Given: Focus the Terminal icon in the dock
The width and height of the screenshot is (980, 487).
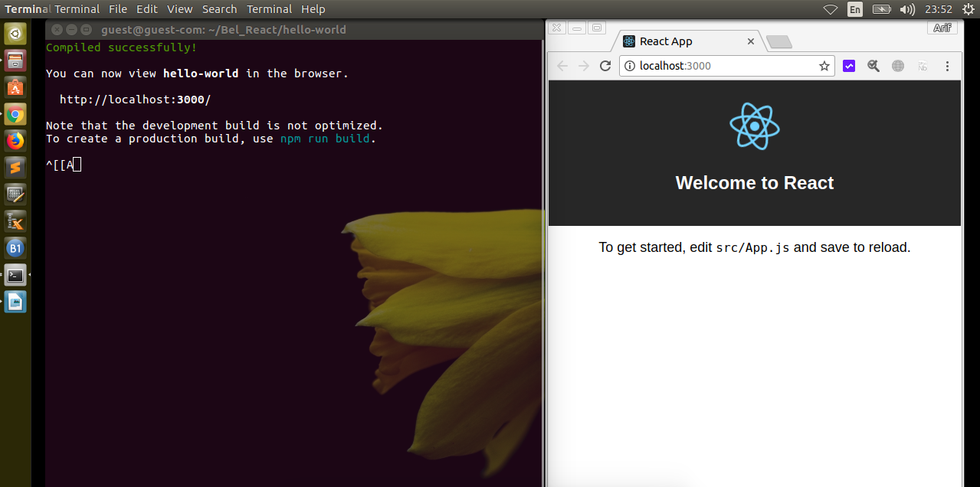Looking at the screenshot, I should click(15, 275).
